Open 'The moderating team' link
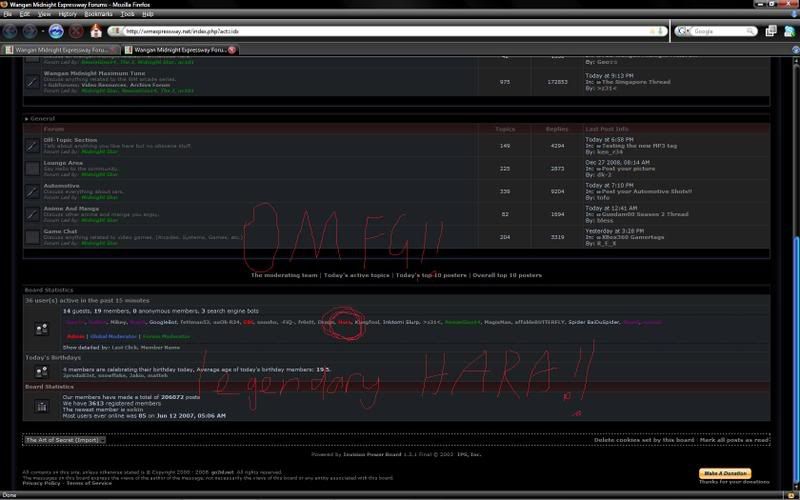The width and height of the screenshot is (800, 500). tap(284, 275)
